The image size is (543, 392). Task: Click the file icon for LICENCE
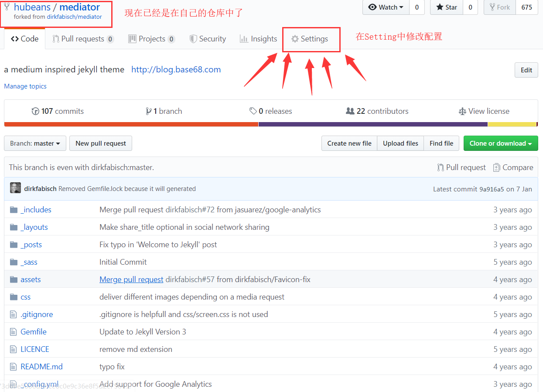tap(13, 349)
